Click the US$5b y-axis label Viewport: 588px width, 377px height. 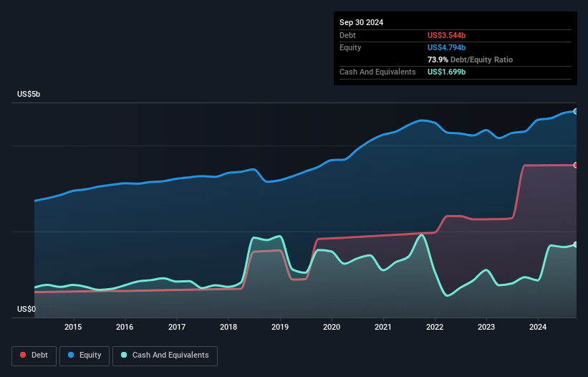[x=29, y=94]
